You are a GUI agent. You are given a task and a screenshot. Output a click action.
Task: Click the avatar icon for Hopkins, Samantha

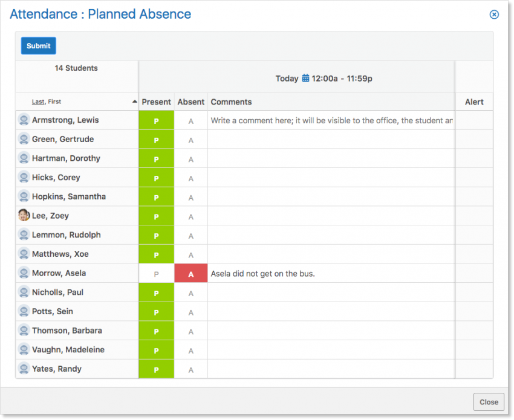pyautogui.click(x=24, y=196)
